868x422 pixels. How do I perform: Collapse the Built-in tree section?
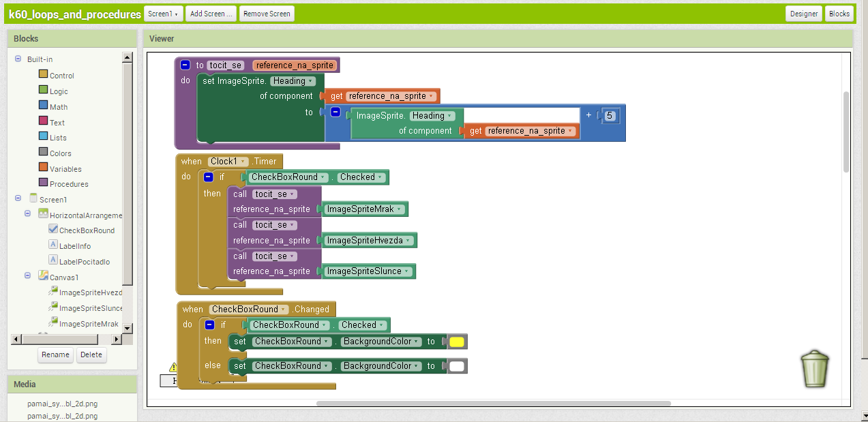(18, 59)
